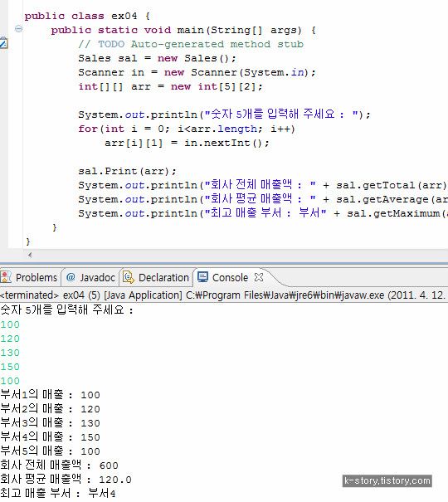Click console prompt '숫자 5개를 입력해 주세요 :'
Screen dimensions: 448x502
click(66, 309)
